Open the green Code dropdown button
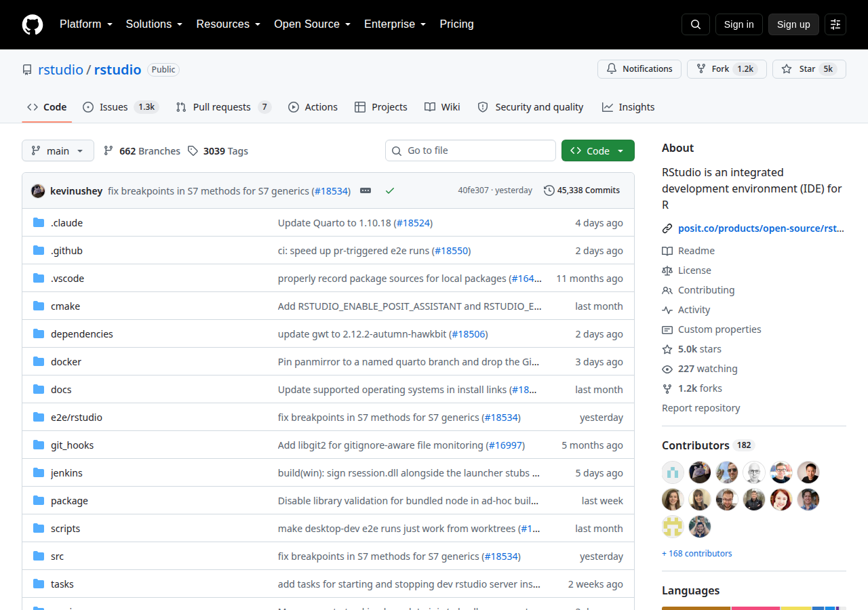Image resolution: width=868 pixels, height=610 pixels. coord(598,151)
